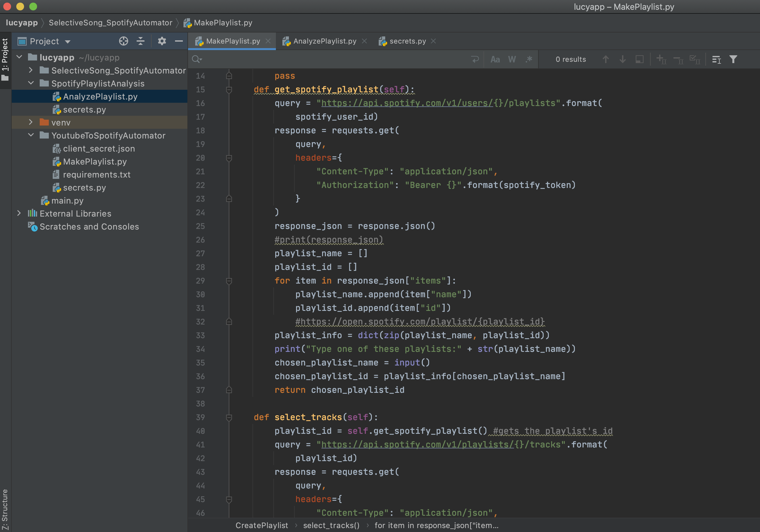760x532 pixels.
Task: Click SelectiveSong_SpotifyAutomator breadcrumb
Action: [x=111, y=22]
